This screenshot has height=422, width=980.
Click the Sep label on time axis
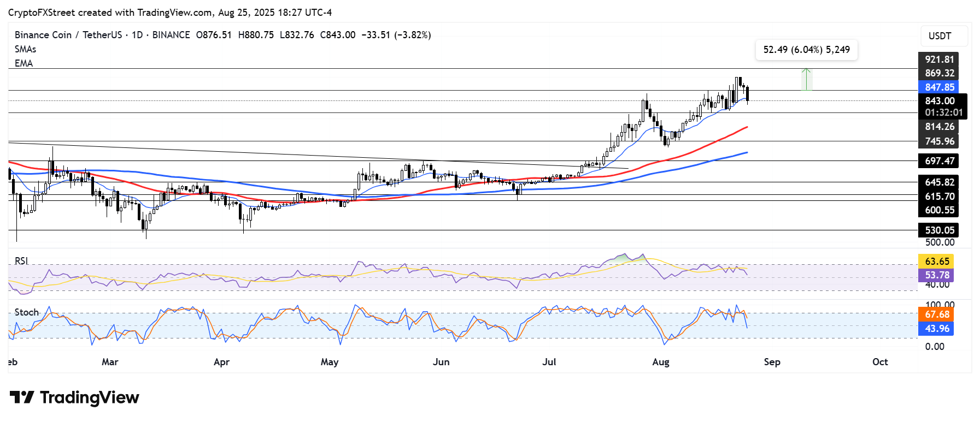tap(772, 362)
